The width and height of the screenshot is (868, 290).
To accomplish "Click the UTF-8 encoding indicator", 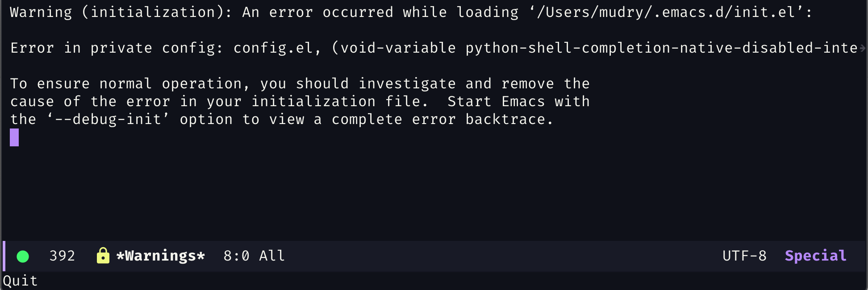I will [744, 256].
